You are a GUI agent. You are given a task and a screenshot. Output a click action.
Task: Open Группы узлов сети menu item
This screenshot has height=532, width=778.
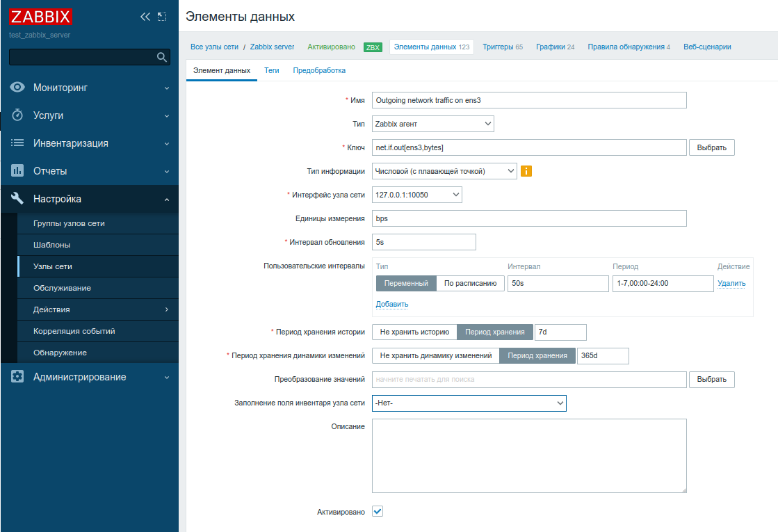click(98, 223)
